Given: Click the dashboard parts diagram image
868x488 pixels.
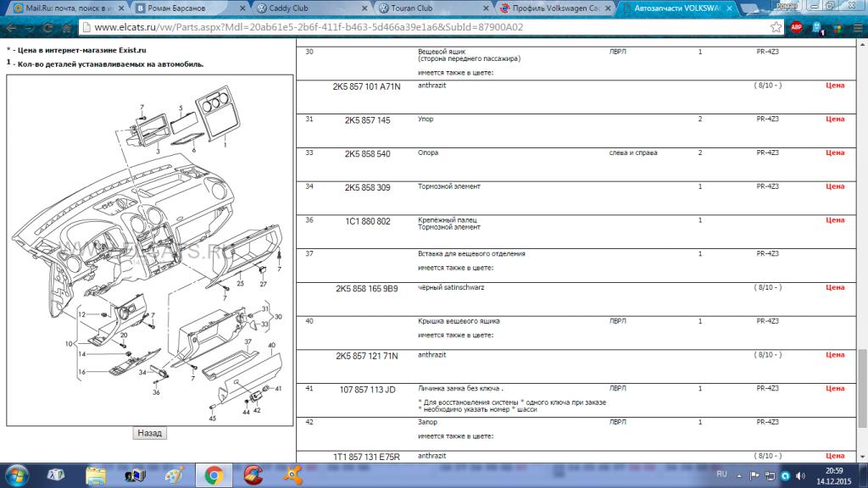Looking at the screenshot, I should [x=150, y=251].
